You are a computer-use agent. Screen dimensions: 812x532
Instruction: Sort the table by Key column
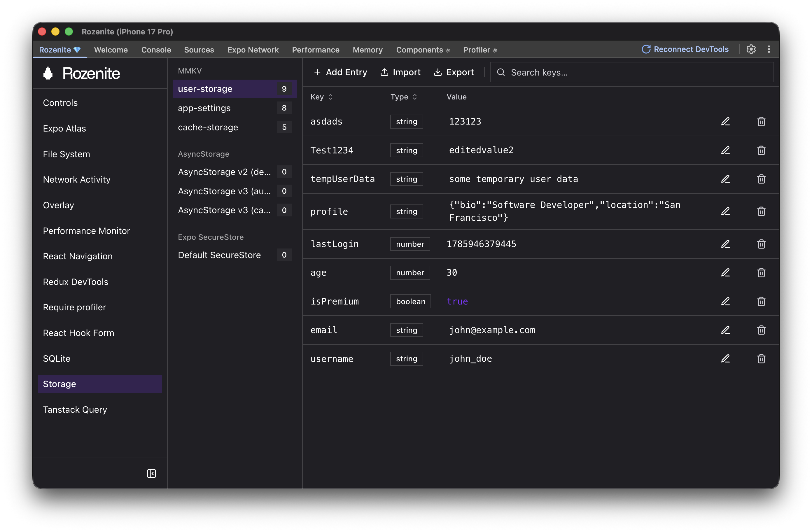[321, 97]
